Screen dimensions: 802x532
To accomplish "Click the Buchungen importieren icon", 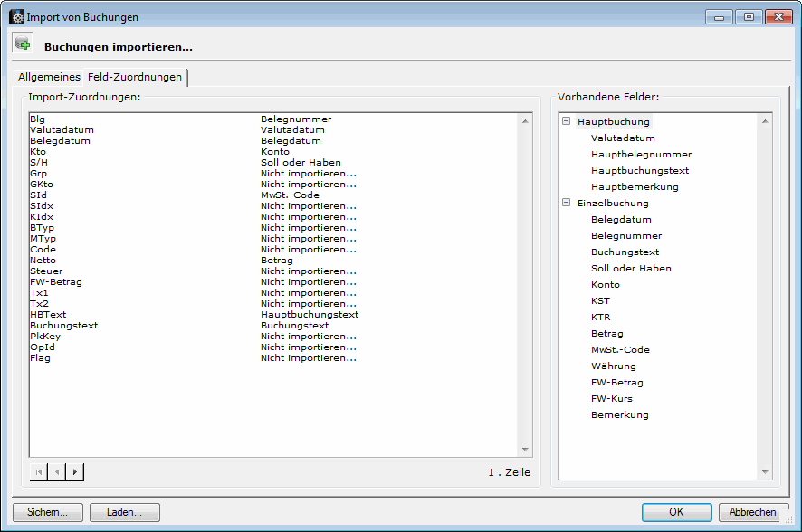I will pyautogui.click(x=23, y=44).
